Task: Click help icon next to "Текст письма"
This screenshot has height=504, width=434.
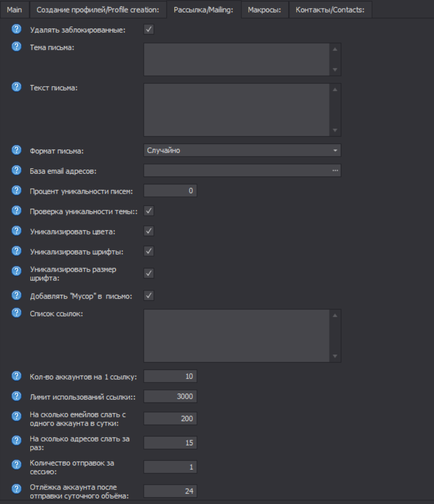Action: coord(16,86)
